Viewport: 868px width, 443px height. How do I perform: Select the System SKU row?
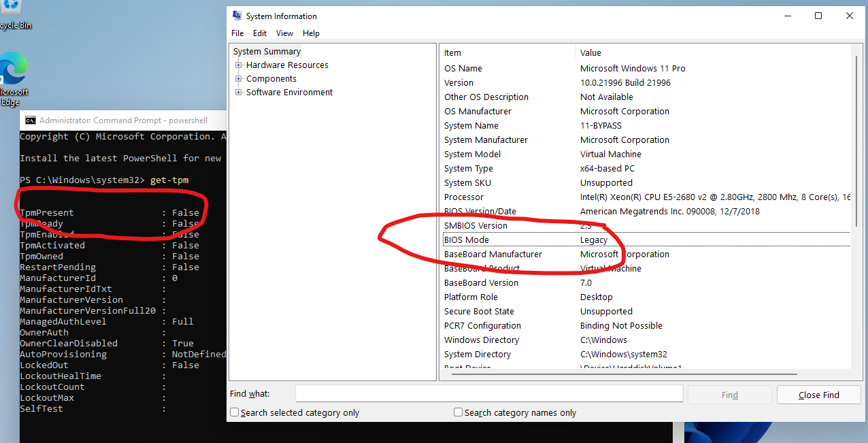[645, 183]
